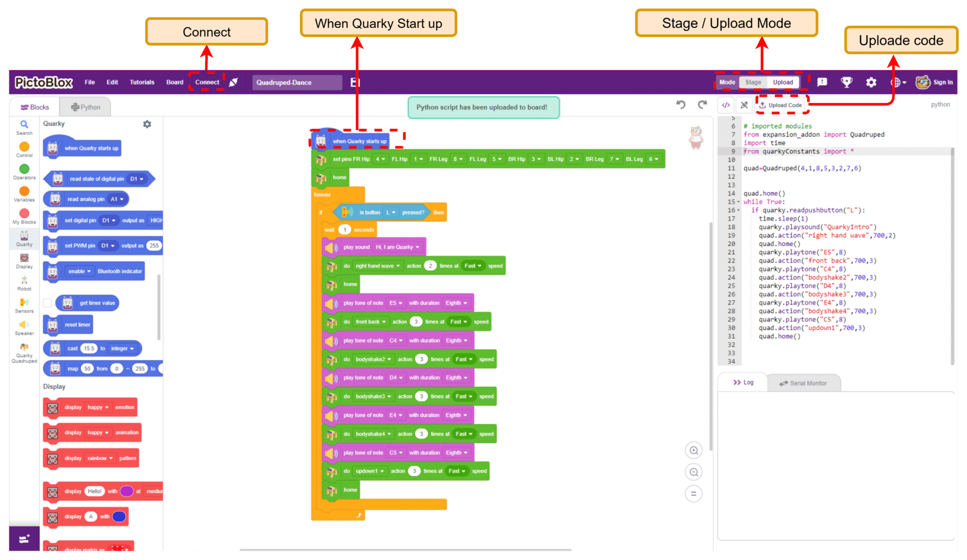This screenshot has height=560, width=967.
Task: Zoom out on the workspace
Action: click(x=694, y=472)
